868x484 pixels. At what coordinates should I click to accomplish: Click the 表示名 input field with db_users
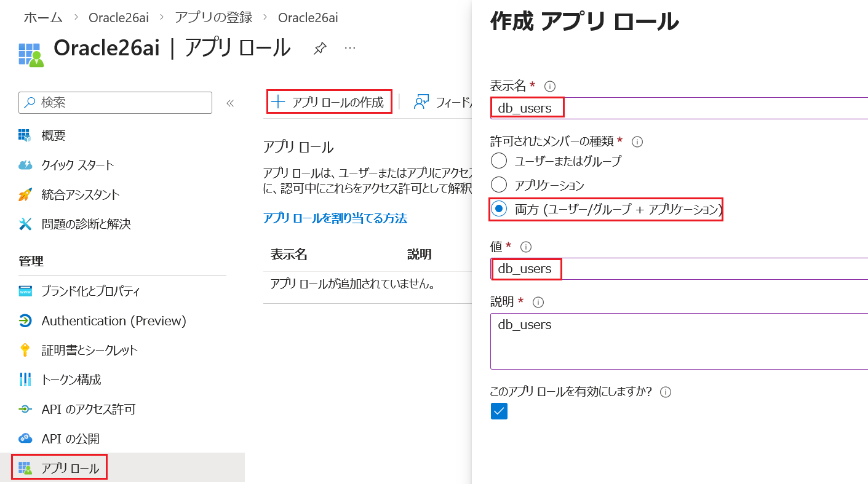[x=679, y=108]
